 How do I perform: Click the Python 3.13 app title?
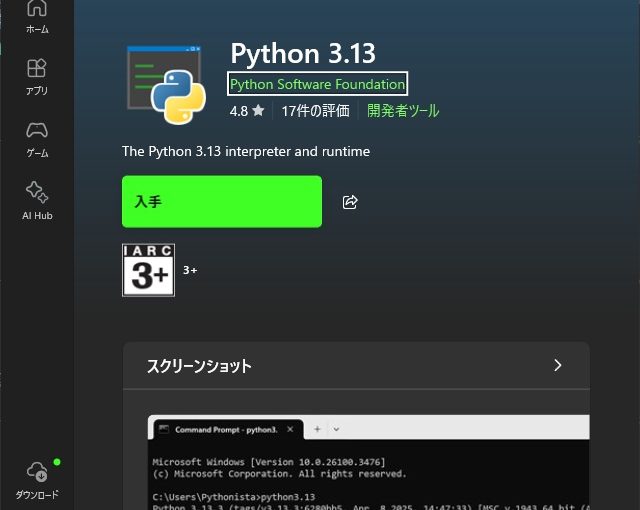(x=303, y=53)
